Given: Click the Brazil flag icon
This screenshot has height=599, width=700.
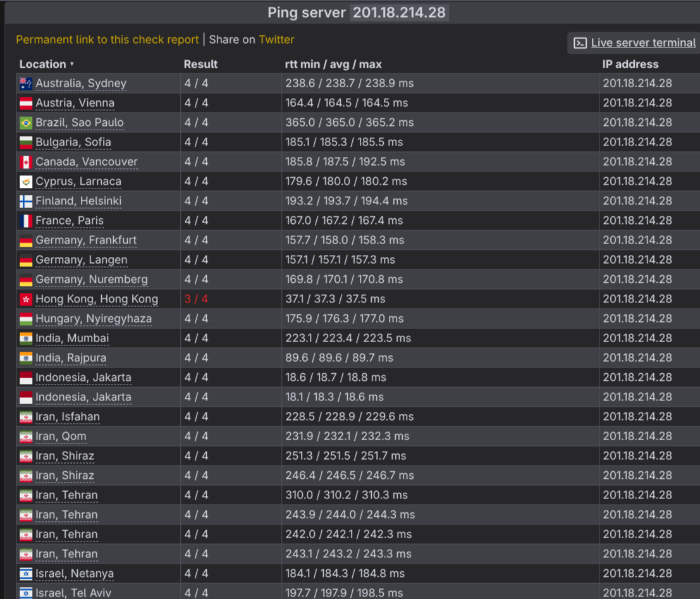Looking at the screenshot, I should point(26,123).
